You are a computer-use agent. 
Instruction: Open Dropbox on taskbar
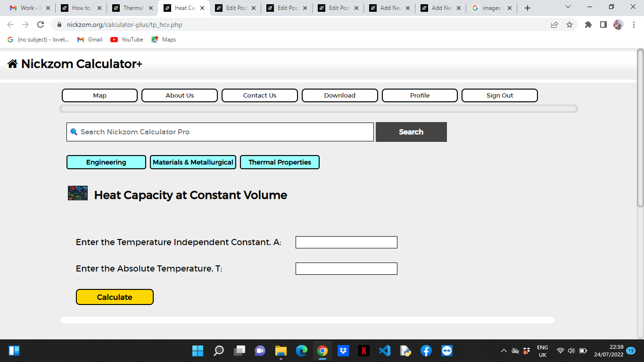tap(343, 351)
